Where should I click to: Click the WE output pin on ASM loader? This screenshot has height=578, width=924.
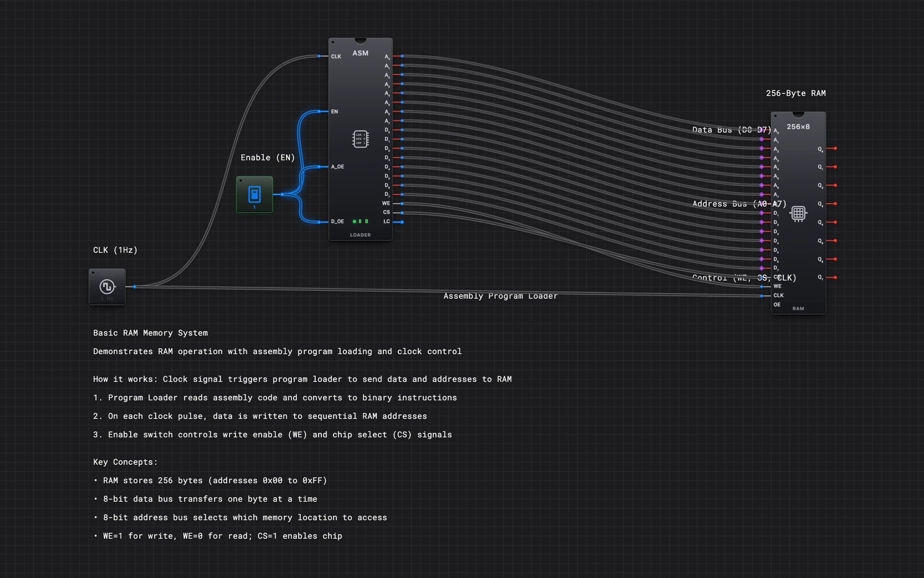point(402,203)
